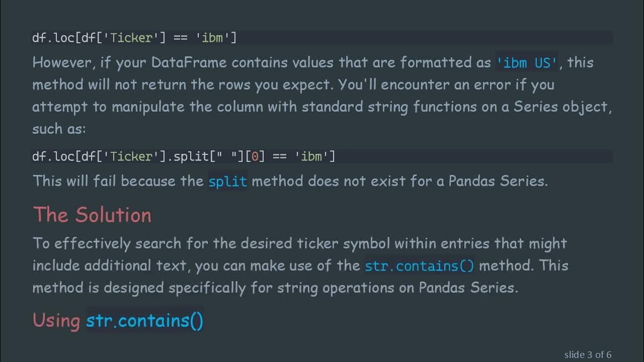The image size is (644, 362).
Task: Click the first df.loc code line
Action: pyautogui.click(x=134, y=38)
